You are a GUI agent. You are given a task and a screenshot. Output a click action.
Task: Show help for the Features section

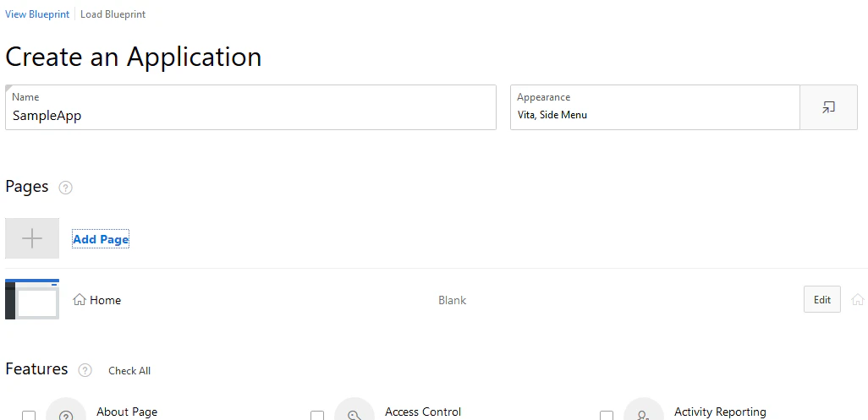tap(85, 370)
